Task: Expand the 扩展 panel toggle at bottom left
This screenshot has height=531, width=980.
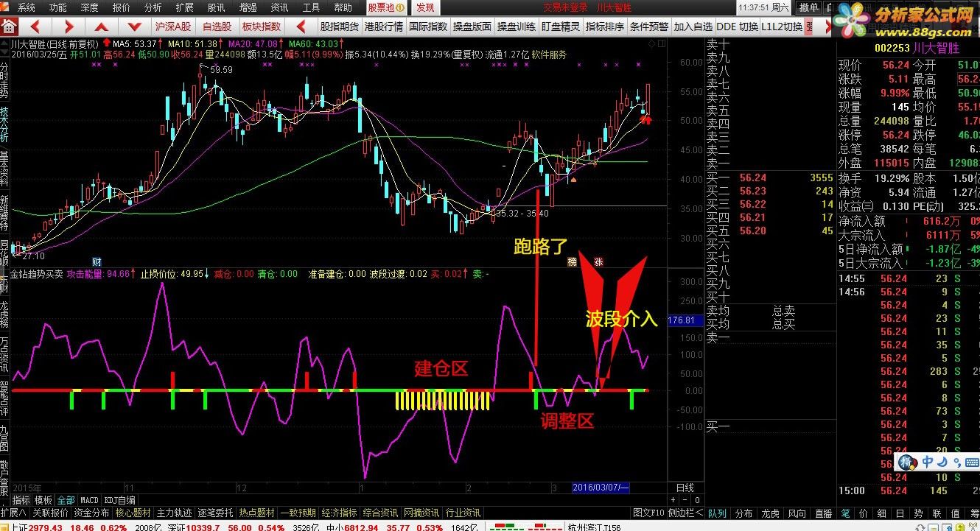Action: click(x=14, y=513)
